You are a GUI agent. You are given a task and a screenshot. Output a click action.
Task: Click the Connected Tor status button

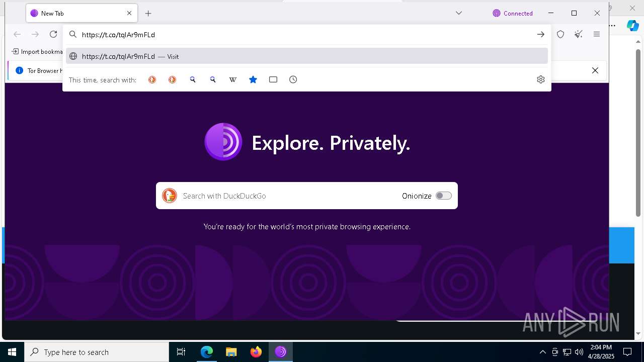(513, 14)
